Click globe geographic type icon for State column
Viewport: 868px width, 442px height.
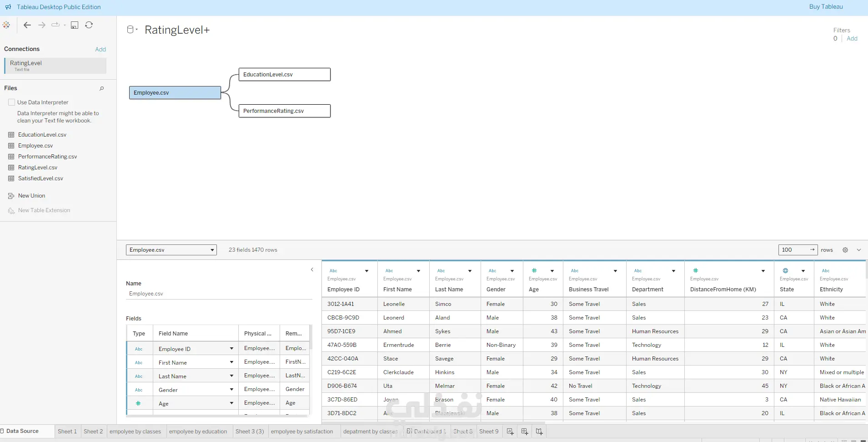click(785, 270)
